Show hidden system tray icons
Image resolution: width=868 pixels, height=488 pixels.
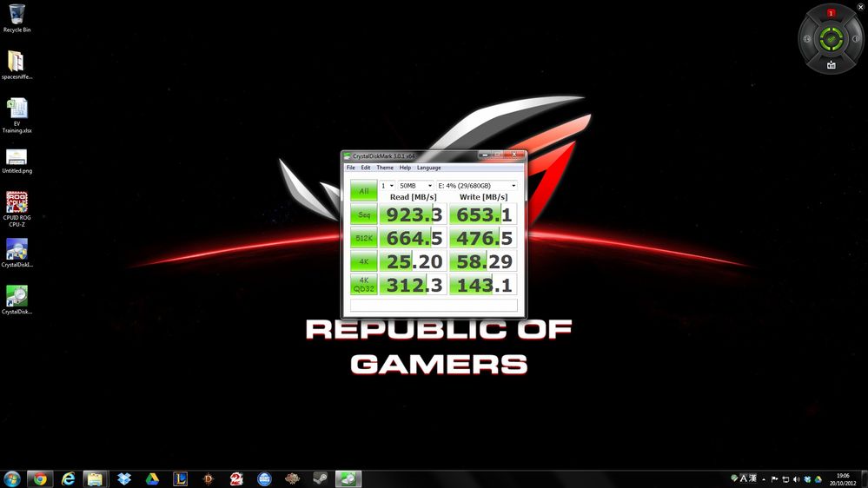(x=764, y=479)
